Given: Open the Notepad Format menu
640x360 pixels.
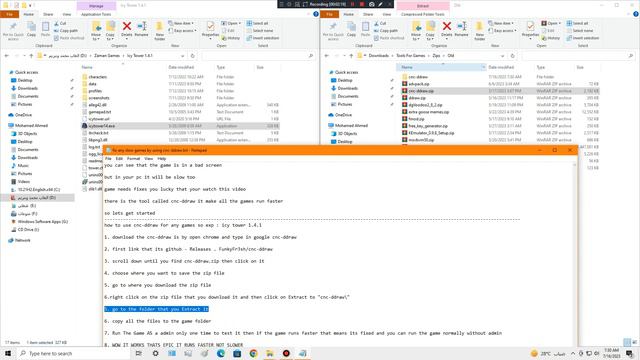Looking at the screenshot, I should [133, 158].
